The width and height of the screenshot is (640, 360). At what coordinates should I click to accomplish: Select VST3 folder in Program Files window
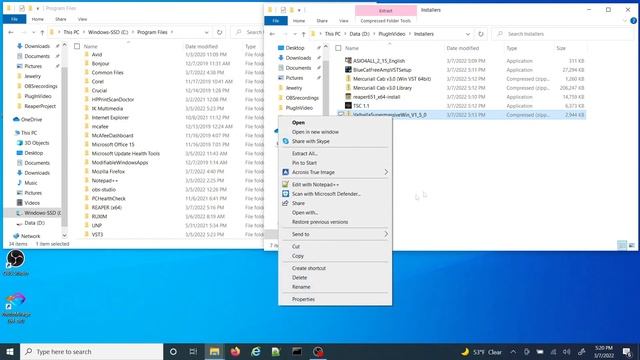pyautogui.click(x=97, y=234)
